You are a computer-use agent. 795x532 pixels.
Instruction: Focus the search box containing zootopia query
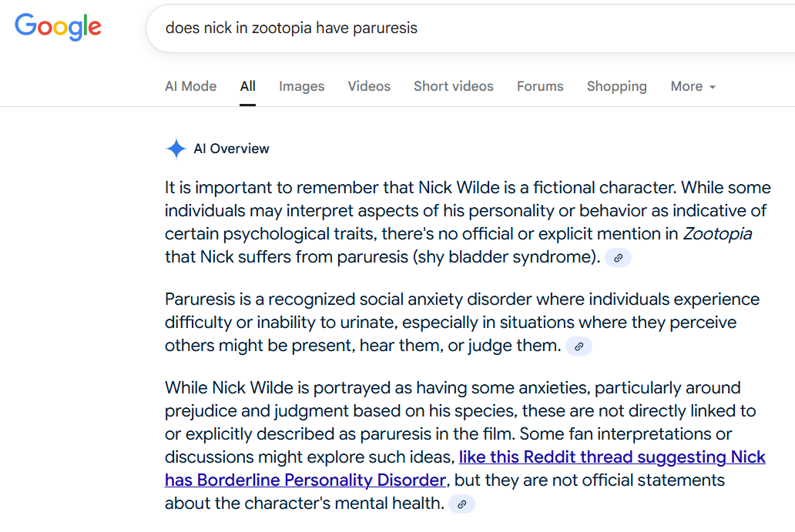click(470, 28)
